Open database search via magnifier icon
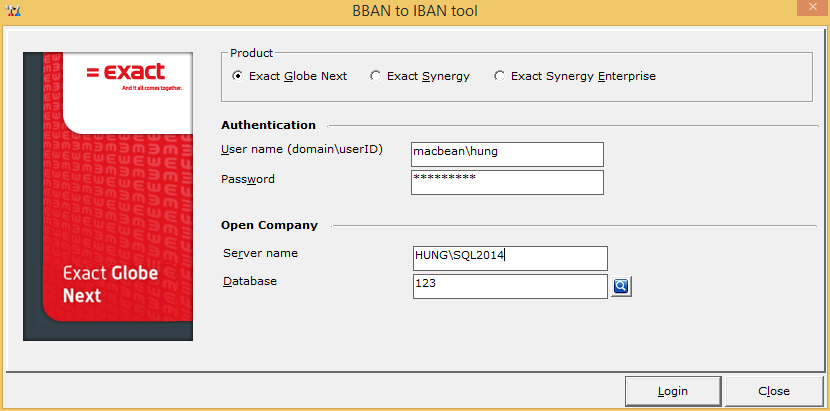 pos(621,287)
